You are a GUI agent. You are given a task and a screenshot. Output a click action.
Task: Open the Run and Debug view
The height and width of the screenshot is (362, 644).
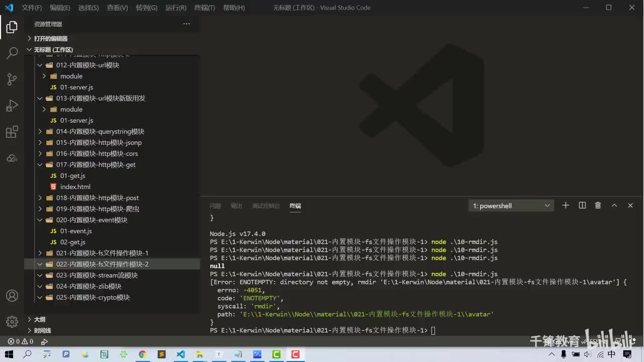[12, 106]
